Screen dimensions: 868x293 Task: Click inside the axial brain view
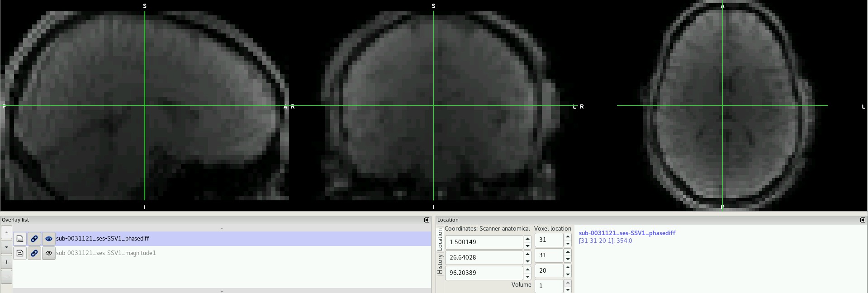[722, 106]
